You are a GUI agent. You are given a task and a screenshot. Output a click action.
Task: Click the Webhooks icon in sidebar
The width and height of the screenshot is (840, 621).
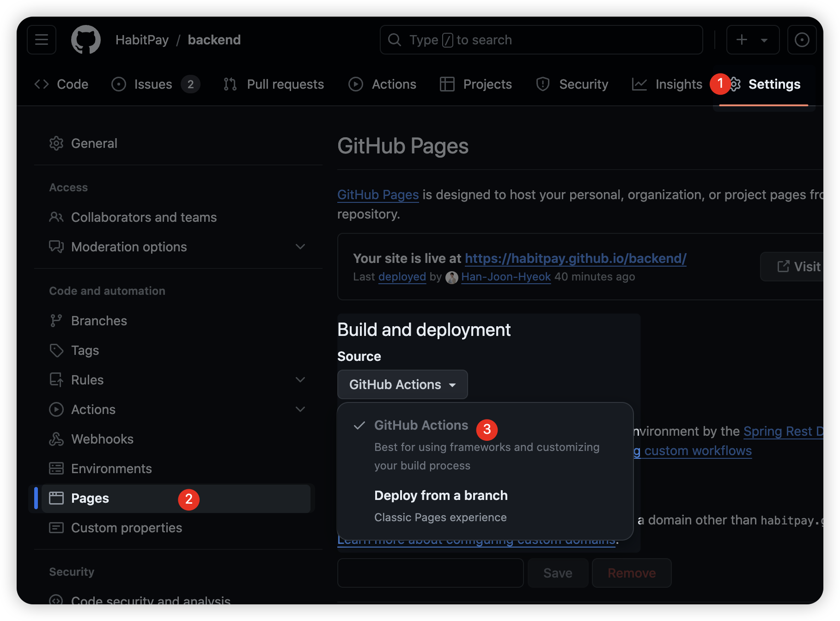click(x=56, y=439)
